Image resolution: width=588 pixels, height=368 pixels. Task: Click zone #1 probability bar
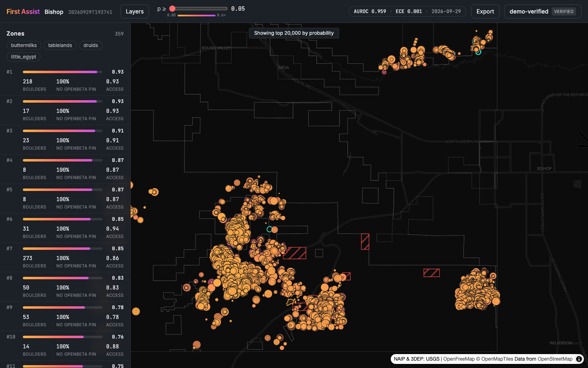[x=62, y=72]
